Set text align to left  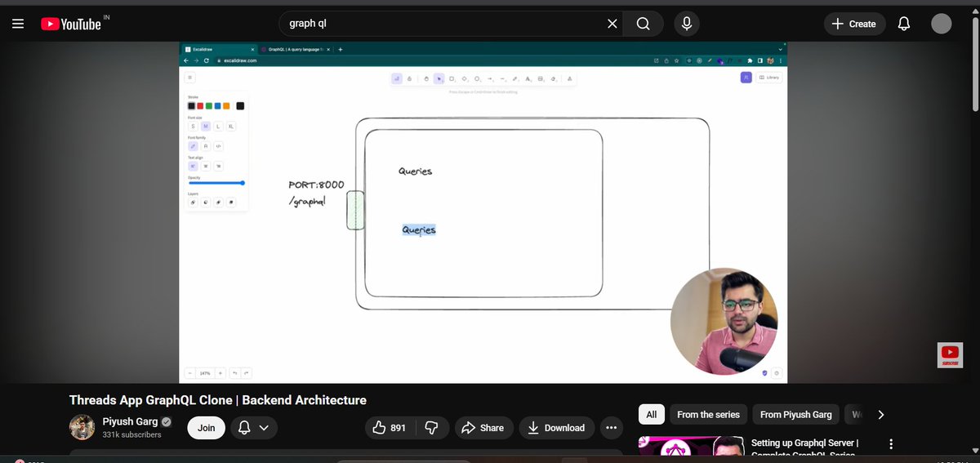[193, 166]
